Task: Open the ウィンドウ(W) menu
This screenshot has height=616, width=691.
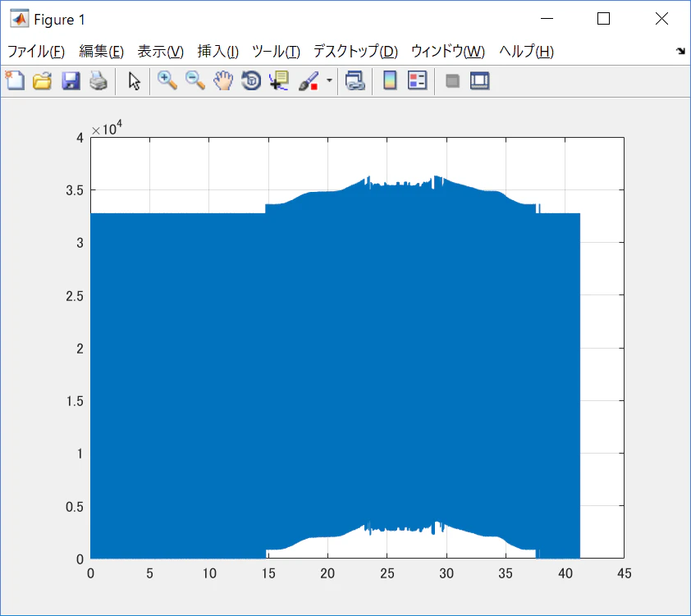Action: [x=448, y=52]
